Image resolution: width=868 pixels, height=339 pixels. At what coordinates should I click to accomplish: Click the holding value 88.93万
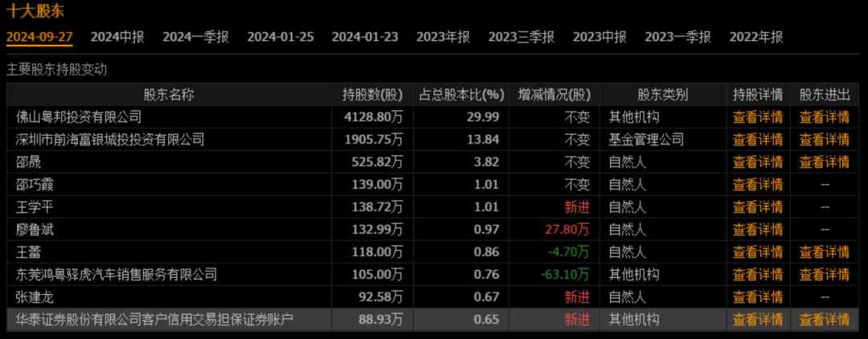point(381,319)
